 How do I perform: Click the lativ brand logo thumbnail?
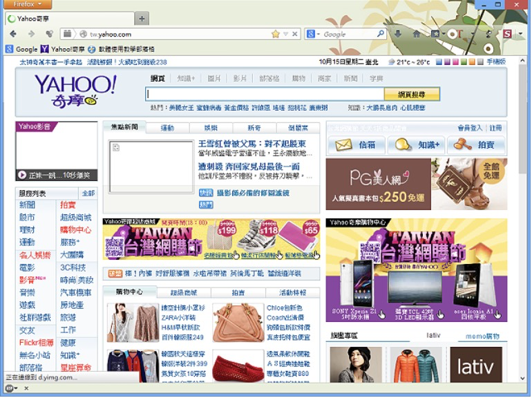point(475,365)
